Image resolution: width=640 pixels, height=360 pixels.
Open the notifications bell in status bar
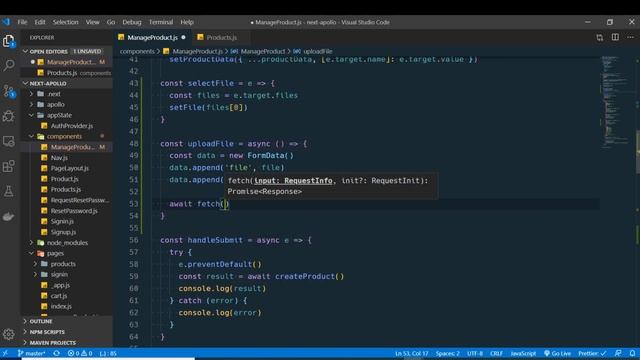click(x=632, y=353)
